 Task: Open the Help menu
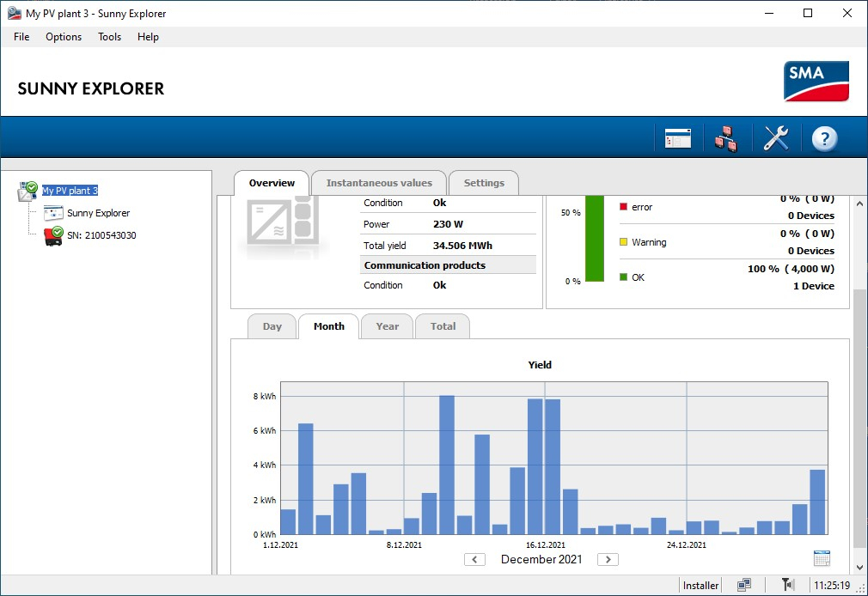[148, 37]
